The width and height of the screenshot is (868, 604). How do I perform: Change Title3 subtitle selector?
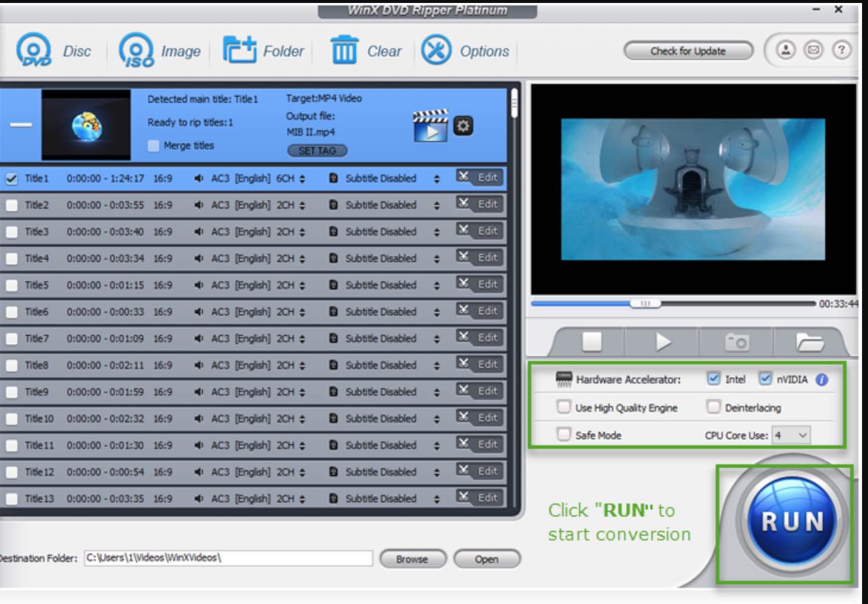point(437,232)
